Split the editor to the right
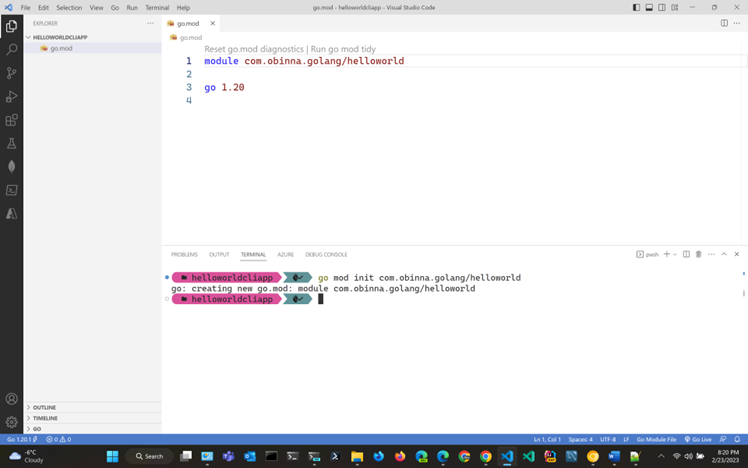The width and height of the screenshot is (748, 468). 724,23
